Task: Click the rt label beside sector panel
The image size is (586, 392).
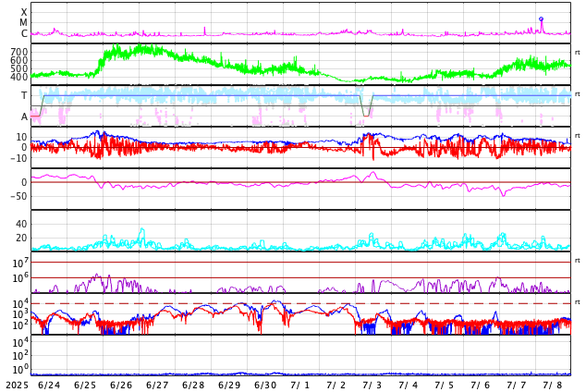Action: pos(578,93)
